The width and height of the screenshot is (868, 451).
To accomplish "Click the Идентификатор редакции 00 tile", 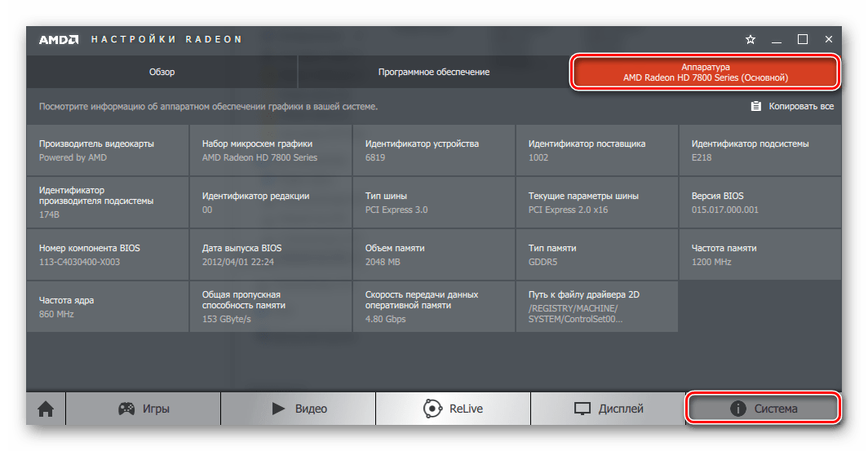I will 271,202.
